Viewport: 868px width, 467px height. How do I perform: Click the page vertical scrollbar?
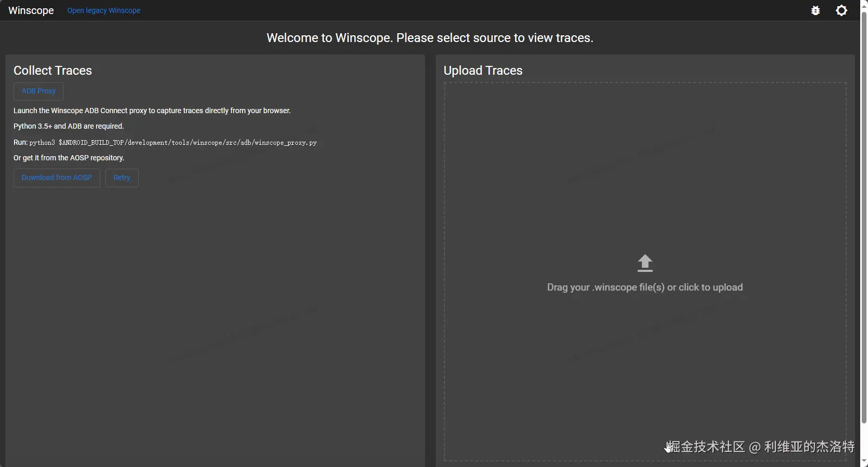(864, 217)
